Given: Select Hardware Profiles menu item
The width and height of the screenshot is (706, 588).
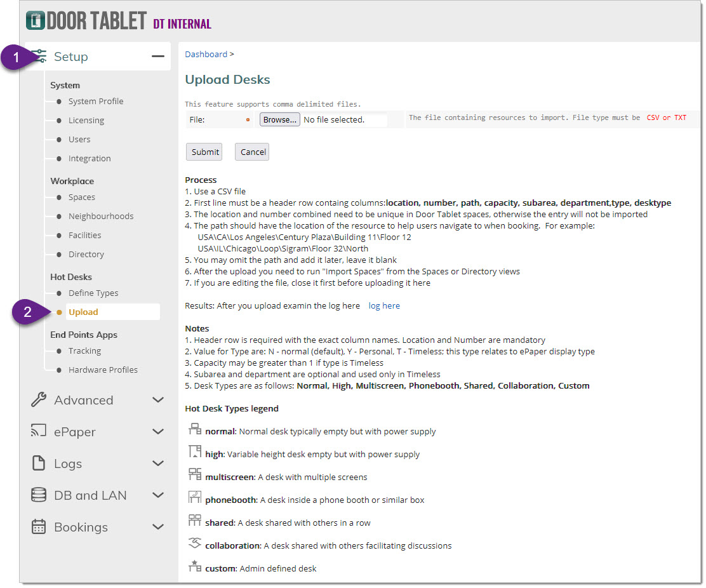Looking at the screenshot, I should point(103,370).
